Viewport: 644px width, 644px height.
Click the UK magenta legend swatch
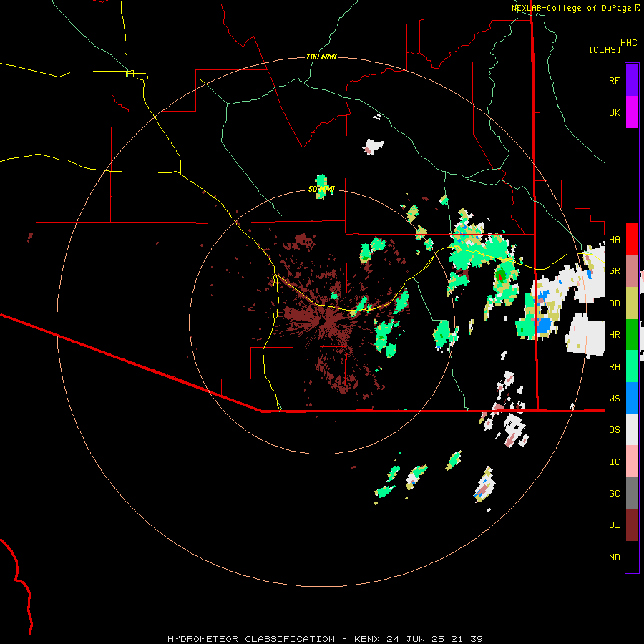click(632, 112)
